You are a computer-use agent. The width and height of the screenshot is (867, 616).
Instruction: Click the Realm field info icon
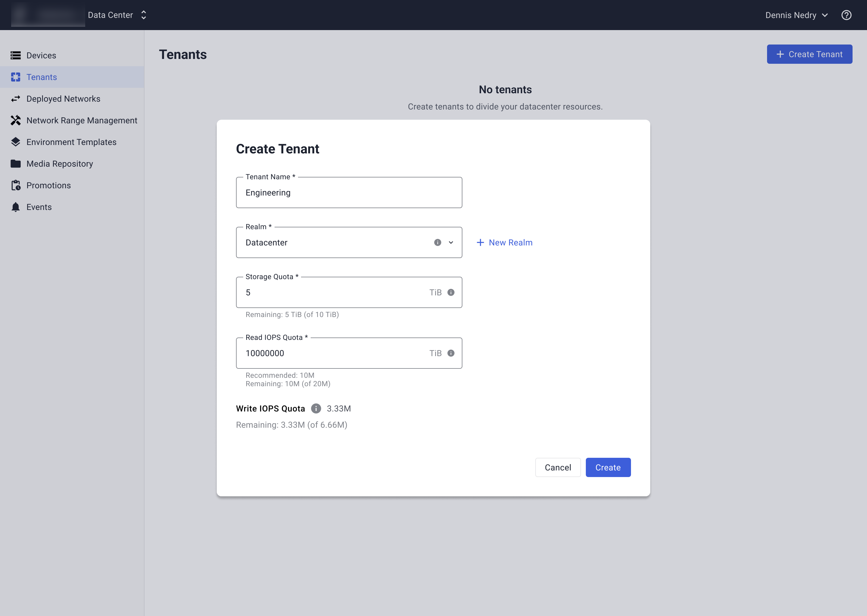[437, 242]
